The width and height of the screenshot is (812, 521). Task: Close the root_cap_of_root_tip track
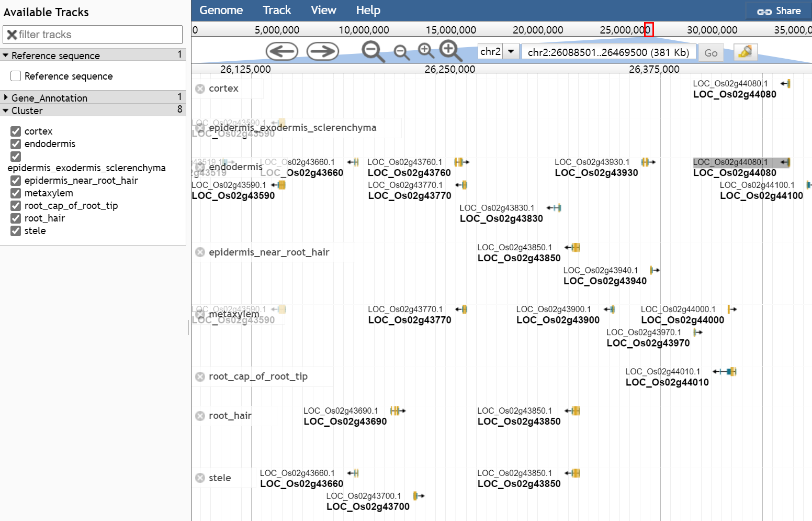point(200,377)
